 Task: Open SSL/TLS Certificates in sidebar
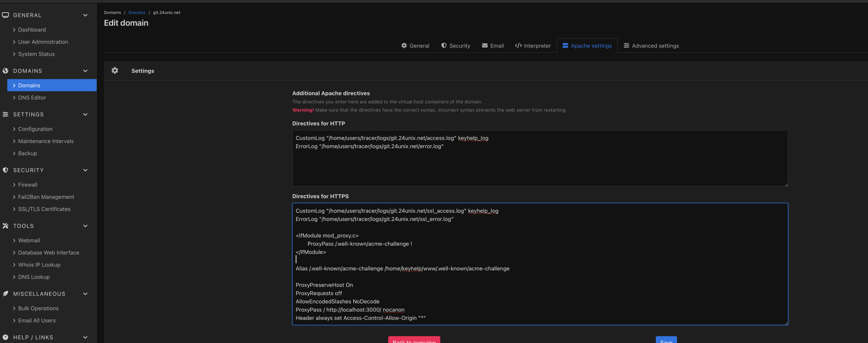coord(44,209)
